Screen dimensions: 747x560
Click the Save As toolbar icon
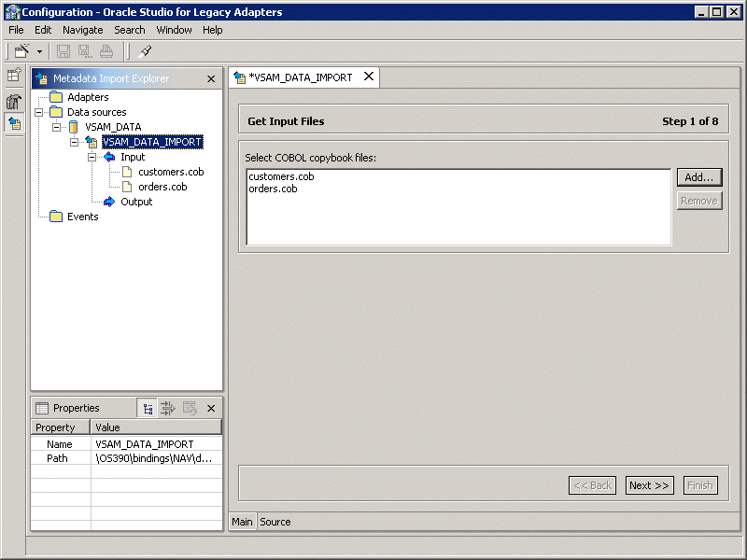85,51
